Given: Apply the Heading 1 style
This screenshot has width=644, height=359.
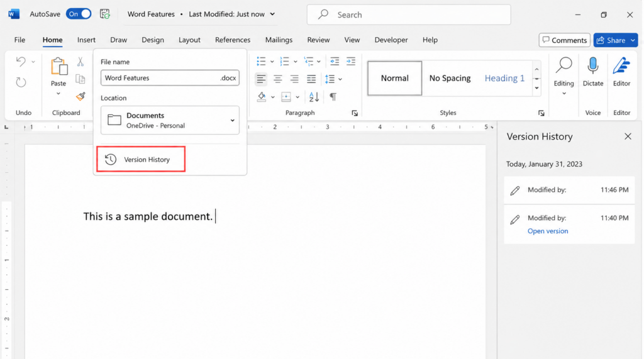Looking at the screenshot, I should tap(504, 78).
